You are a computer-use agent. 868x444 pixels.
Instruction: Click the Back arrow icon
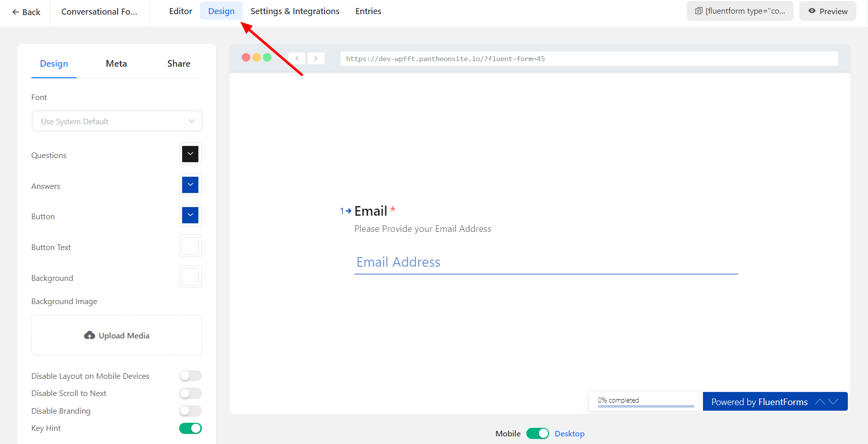[16, 12]
